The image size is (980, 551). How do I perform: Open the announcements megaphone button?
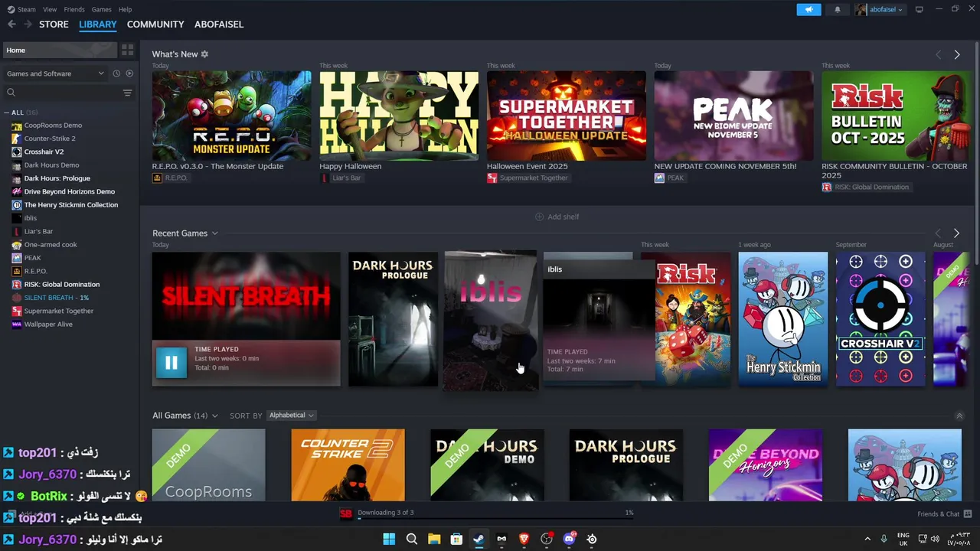tap(808, 9)
